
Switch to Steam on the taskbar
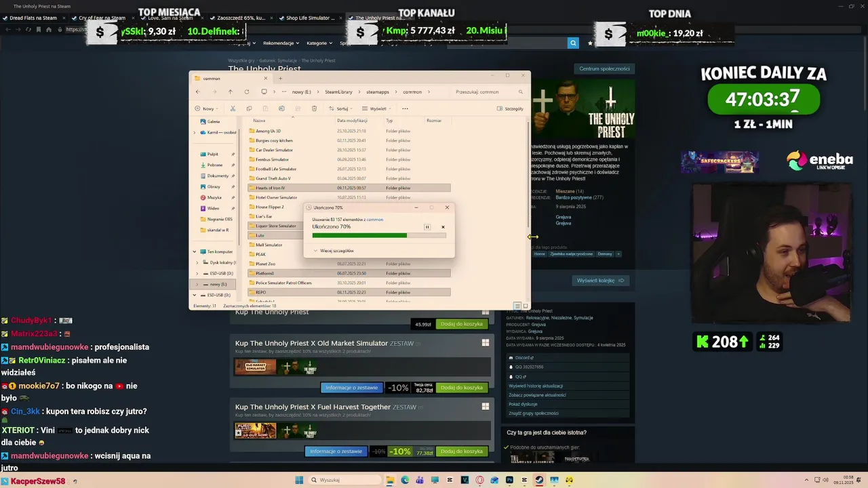pos(539,480)
